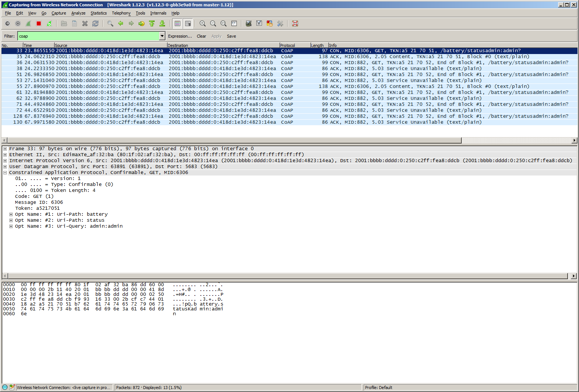The image size is (579, 392).
Task: Click in the coap filter input field
Action: pyautogui.click(x=88, y=36)
